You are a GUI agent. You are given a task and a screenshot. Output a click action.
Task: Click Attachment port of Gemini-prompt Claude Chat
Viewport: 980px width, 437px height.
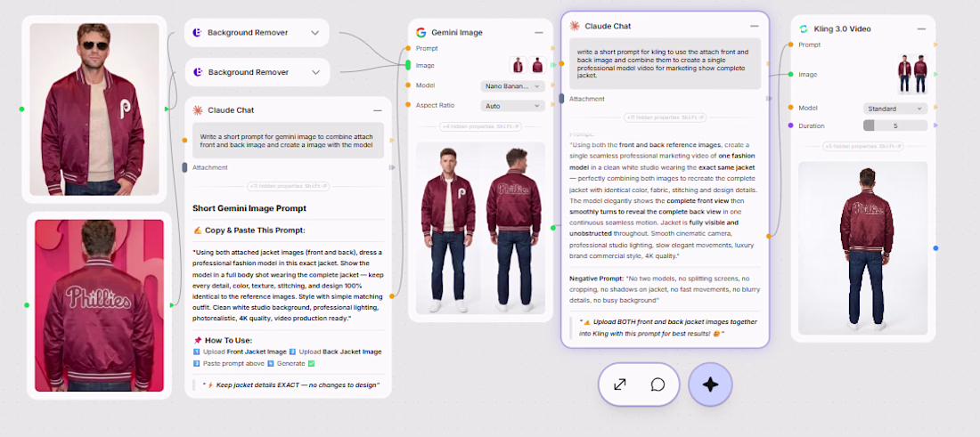184,167
